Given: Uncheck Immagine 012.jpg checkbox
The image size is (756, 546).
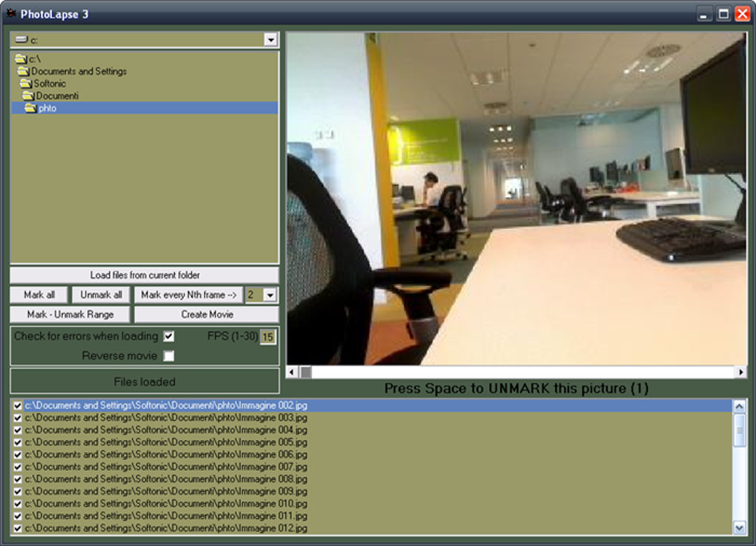Looking at the screenshot, I should tap(17, 529).
